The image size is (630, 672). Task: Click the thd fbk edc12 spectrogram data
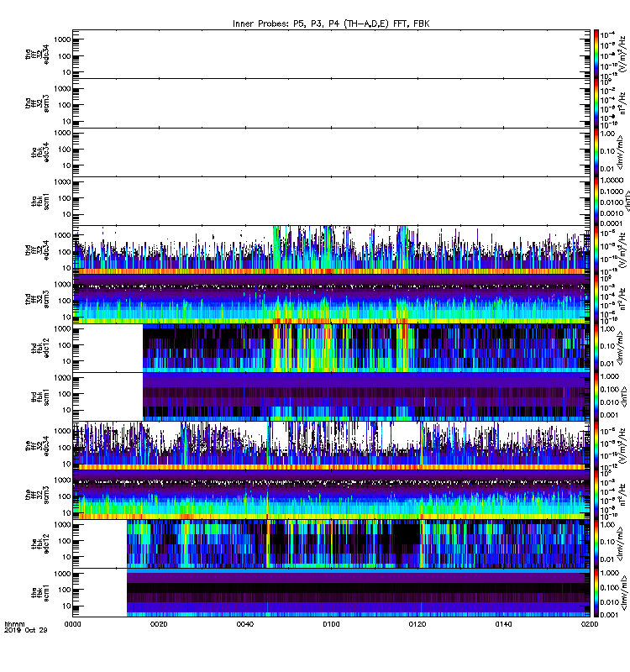[366, 348]
